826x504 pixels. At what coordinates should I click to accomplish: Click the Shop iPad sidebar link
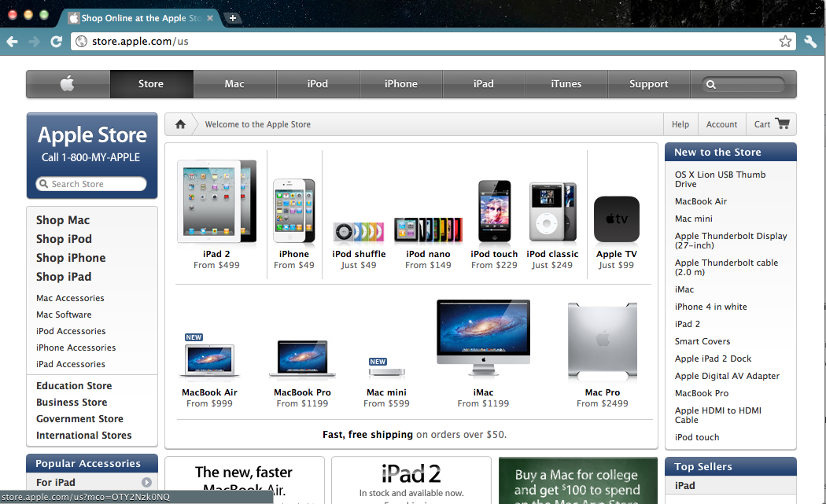coord(64,277)
